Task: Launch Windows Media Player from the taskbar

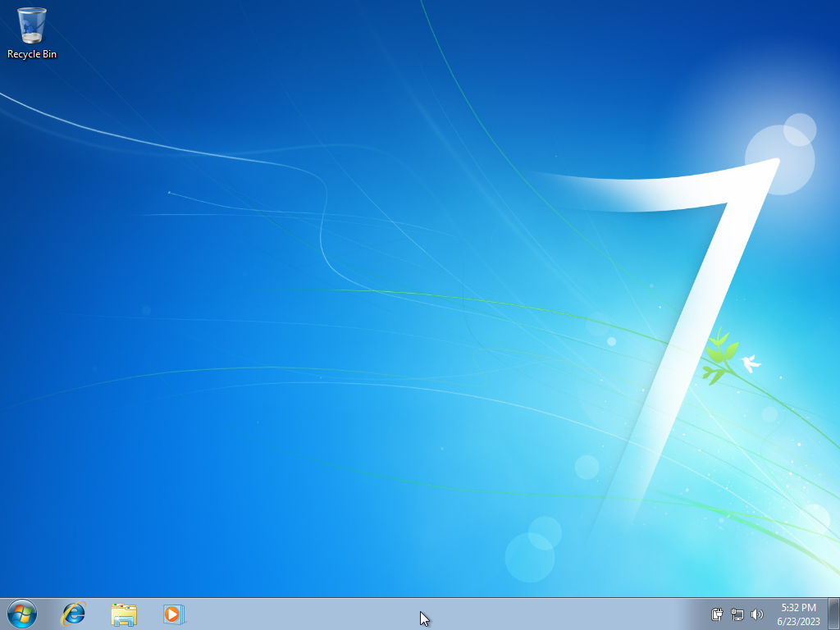Action: point(173,614)
